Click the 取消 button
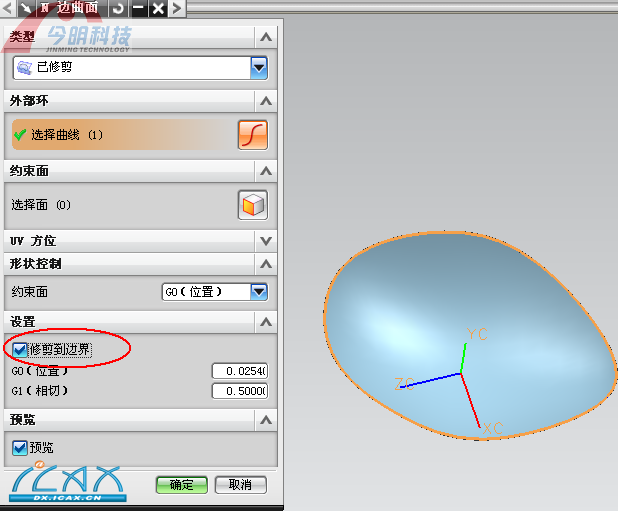This screenshot has height=511, width=618. point(240,485)
